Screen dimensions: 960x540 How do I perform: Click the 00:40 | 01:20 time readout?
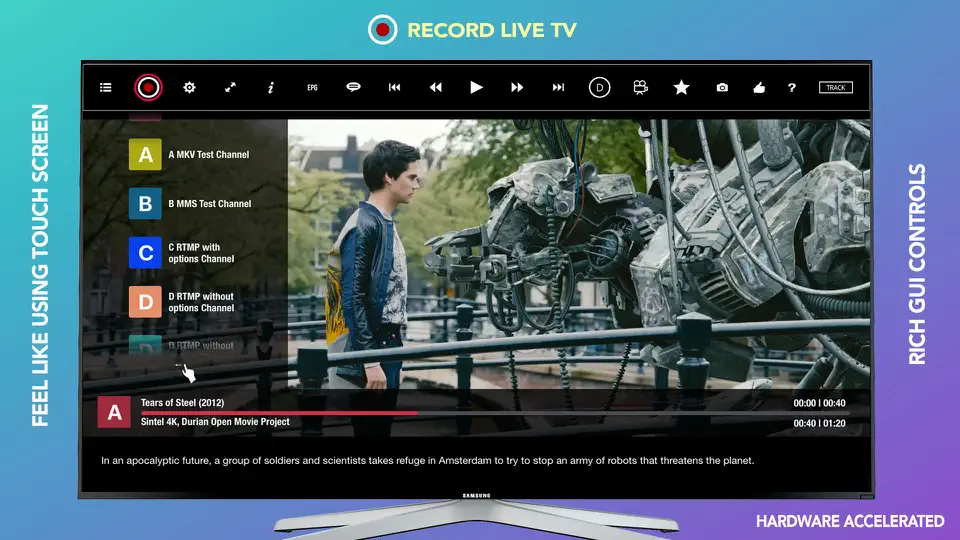point(819,423)
